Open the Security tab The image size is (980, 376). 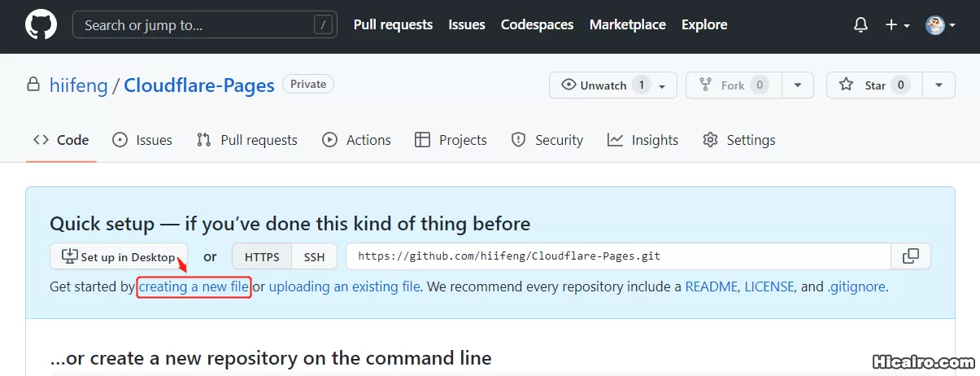pos(547,140)
